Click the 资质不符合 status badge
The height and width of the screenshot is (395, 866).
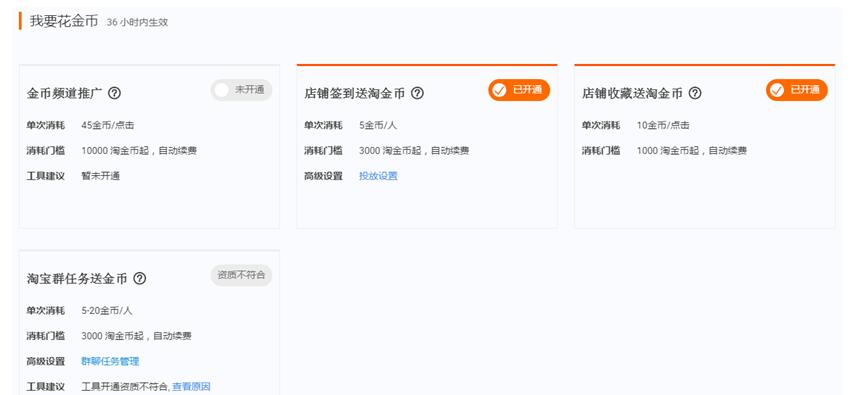(241, 275)
